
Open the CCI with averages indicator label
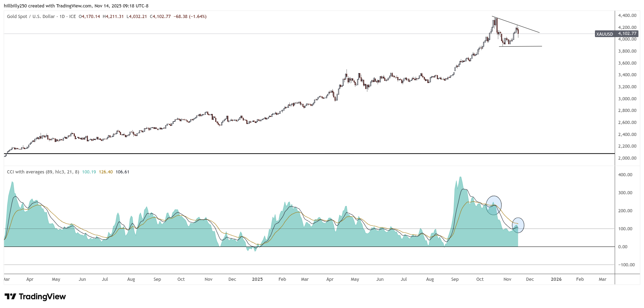[43, 172]
